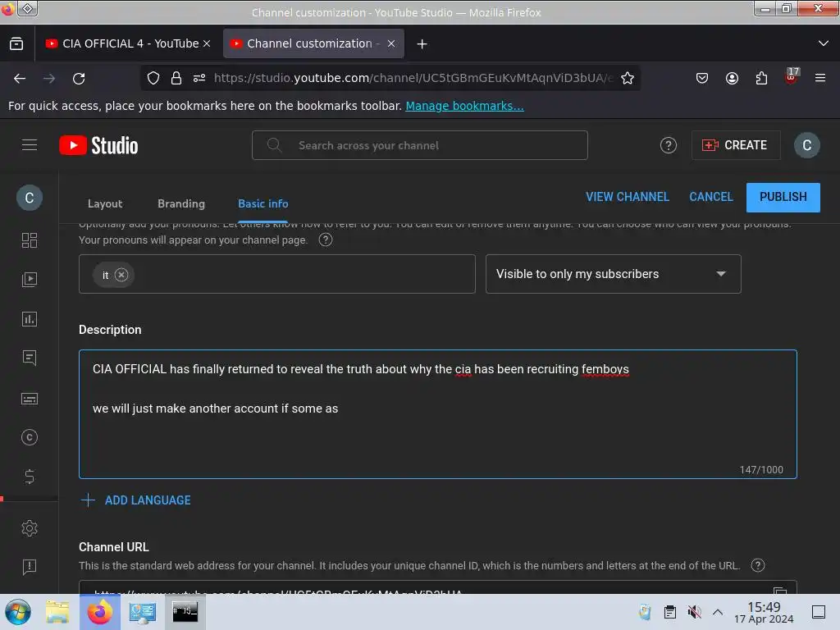Close the Channel customization tab
Viewport: 840px width, 630px height.
391,43
